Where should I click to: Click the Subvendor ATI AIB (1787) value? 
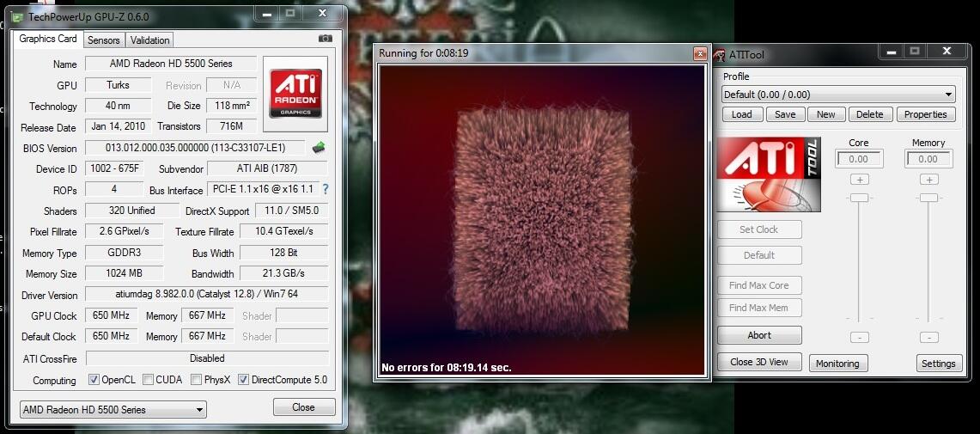coord(267,168)
